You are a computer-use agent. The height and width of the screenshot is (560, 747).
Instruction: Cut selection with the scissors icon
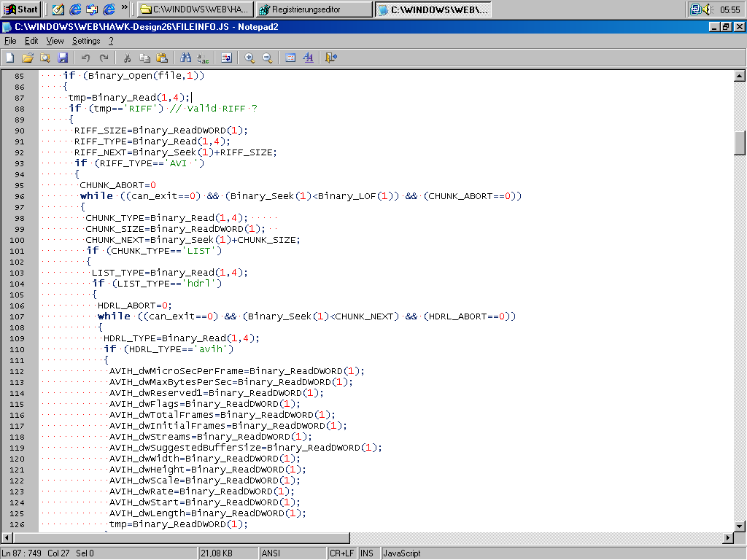(x=127, y=58)
